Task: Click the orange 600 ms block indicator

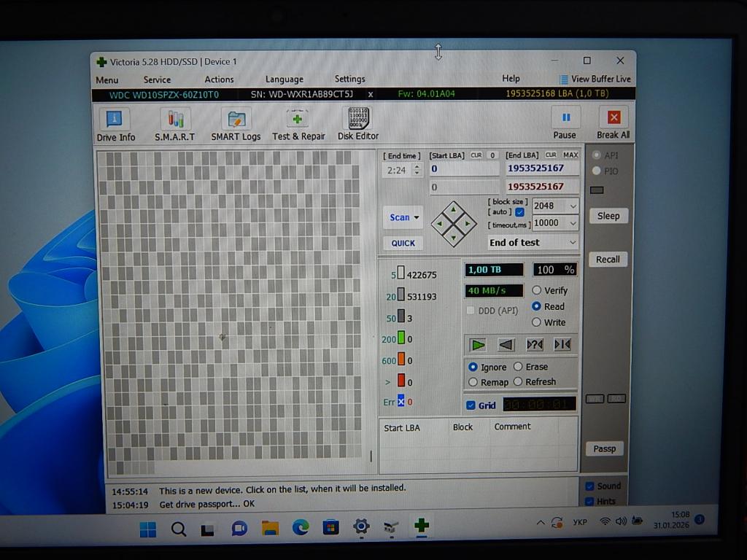Action: click(401, 359)
